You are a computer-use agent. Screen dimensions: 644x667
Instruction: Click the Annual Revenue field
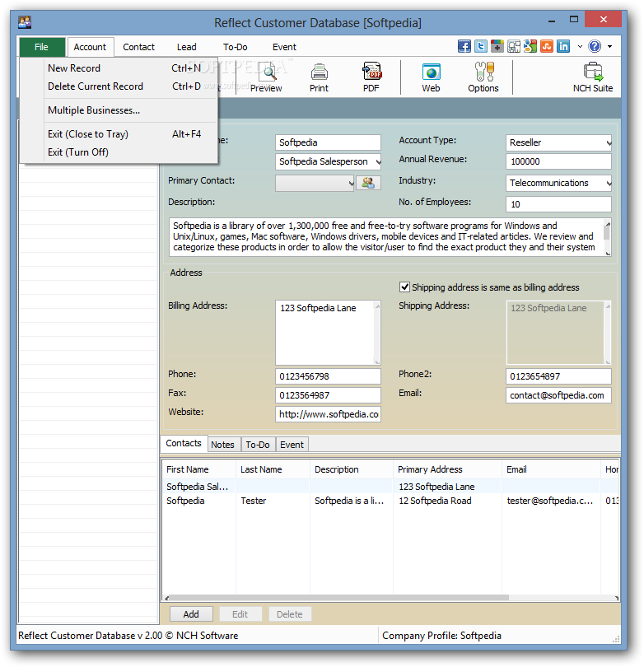(558, 161)
